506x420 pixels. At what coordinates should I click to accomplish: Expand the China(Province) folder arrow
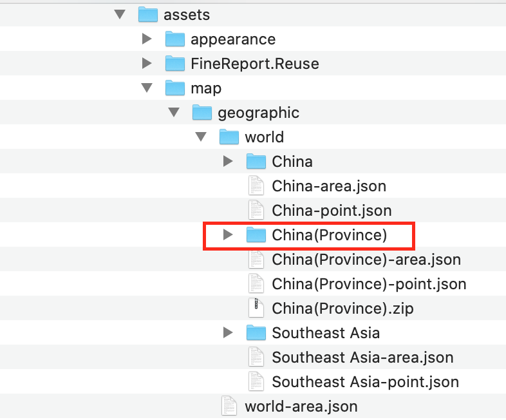[x=228, y=234]
